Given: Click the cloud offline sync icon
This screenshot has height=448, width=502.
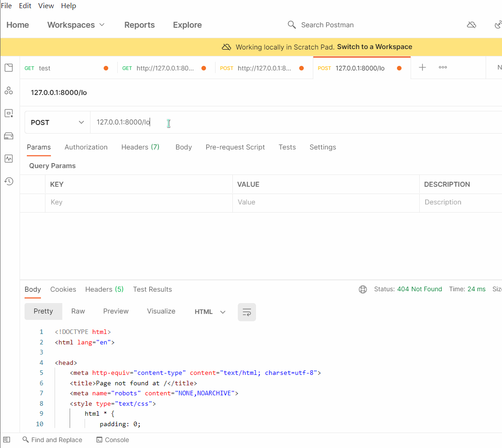Looking at the screenshot, I should (x=472, y=25).
